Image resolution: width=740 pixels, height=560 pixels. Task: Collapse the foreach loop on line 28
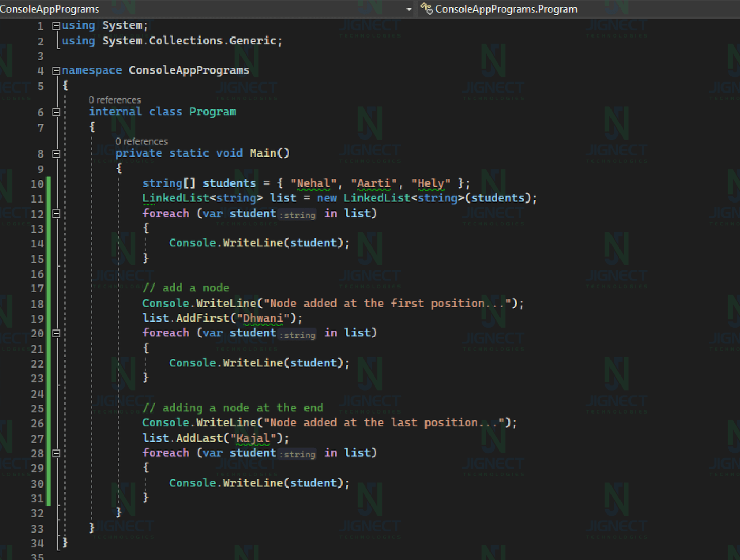[56, 453]
